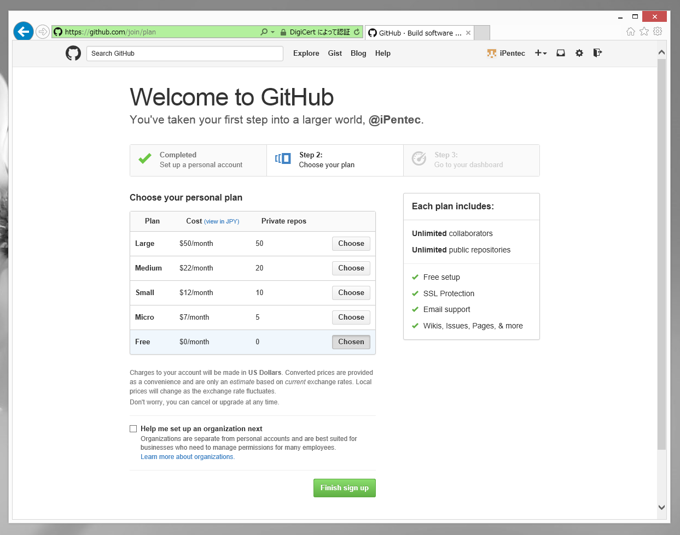Click the "Unlimited collaborators" text

452,234
